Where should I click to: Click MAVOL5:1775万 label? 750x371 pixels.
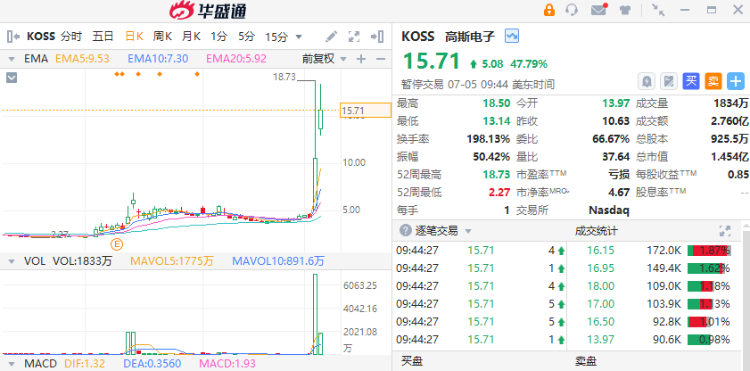click(x=172, y=261)
